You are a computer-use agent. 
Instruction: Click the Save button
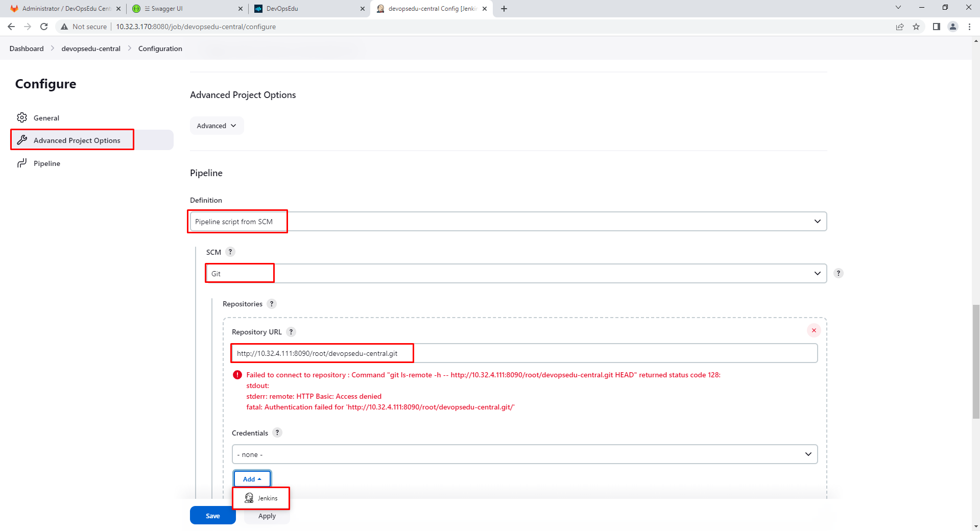click(x=213, y=516)
